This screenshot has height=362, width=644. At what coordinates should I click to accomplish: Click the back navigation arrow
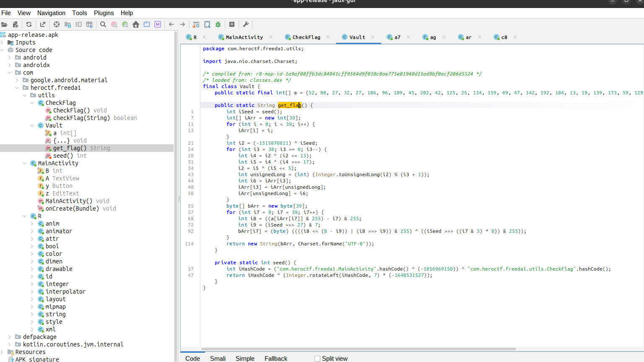[171, 24]
